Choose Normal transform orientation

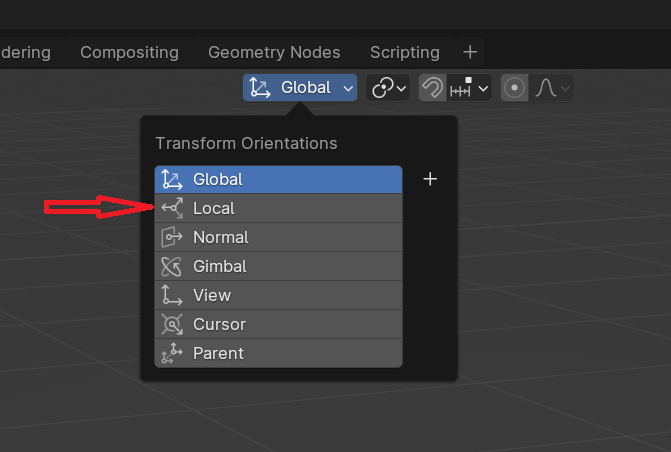point(279,237)
